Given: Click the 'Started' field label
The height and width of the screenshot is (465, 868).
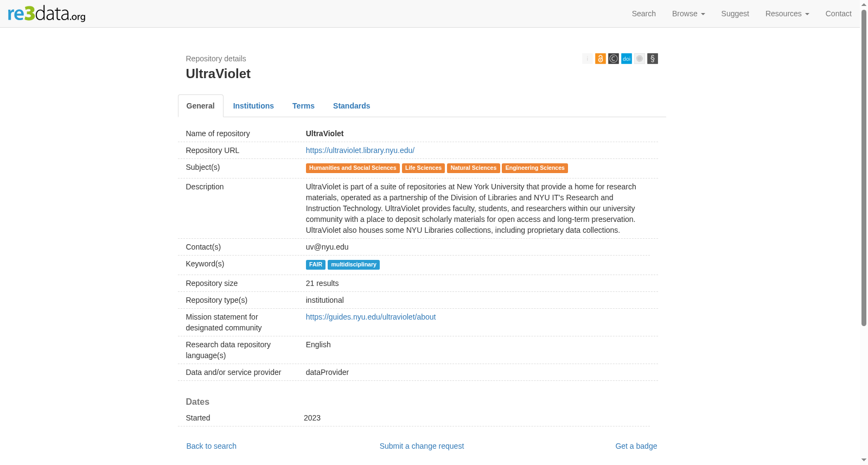Looking at the screenshot, I should coord(198,418).
